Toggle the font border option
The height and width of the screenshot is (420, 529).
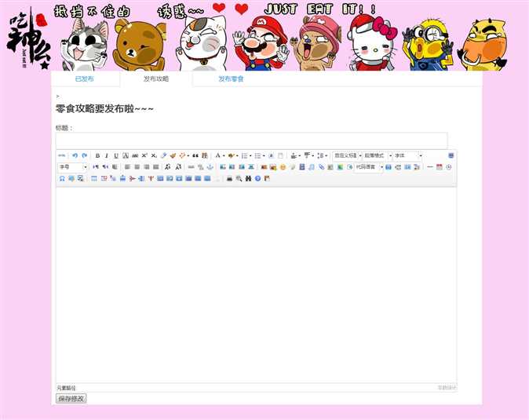[x=126, y=155]
